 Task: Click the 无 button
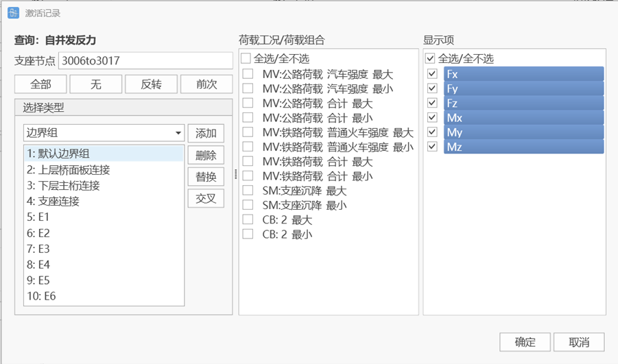pos(96,84)
